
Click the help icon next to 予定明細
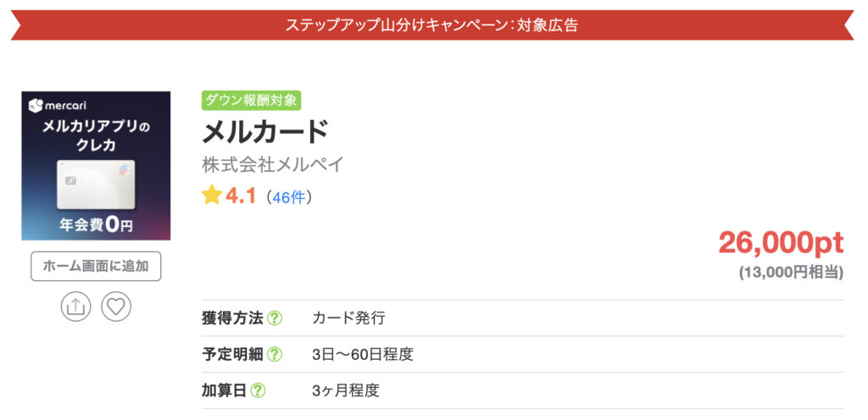275,354
